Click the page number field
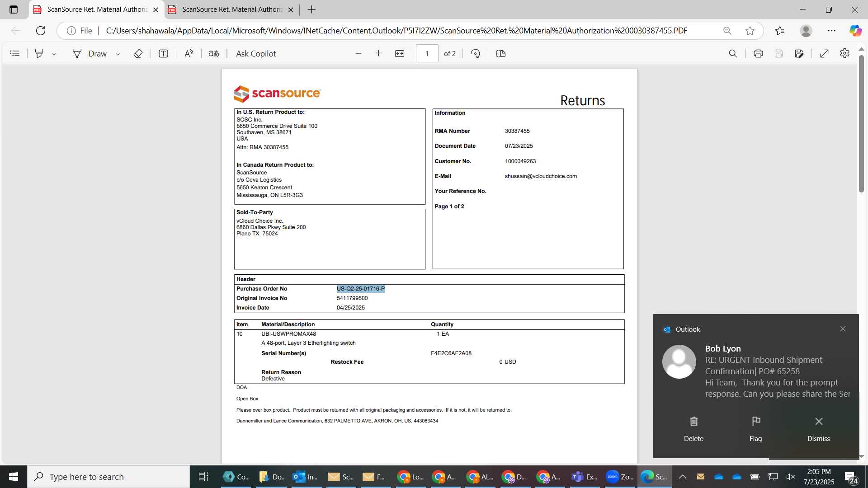This screenshot has width=868, height=488. [x=427, y=54]
